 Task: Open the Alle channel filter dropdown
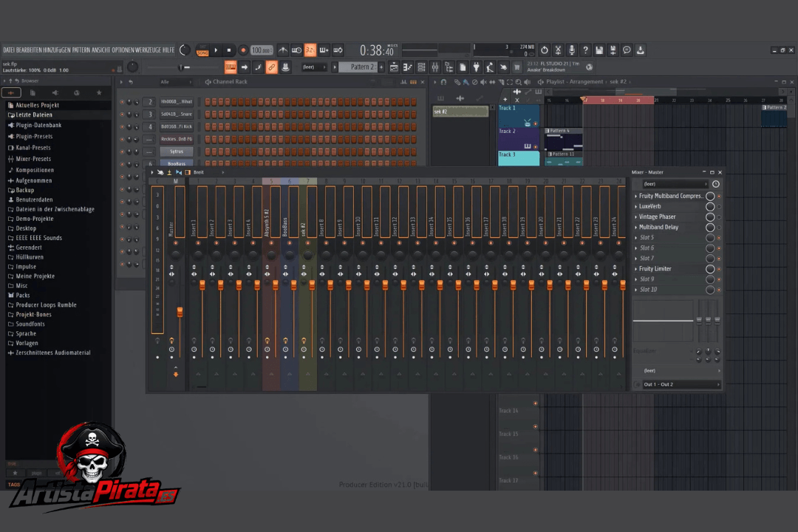point(176,81)
